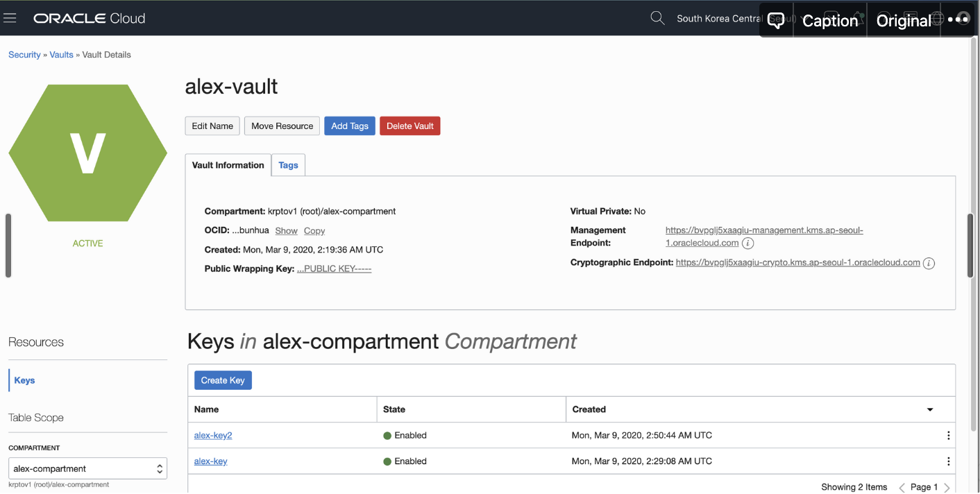The image size is (980, 494).
Task: Open the alex-key key
Action: pos(211,461)
